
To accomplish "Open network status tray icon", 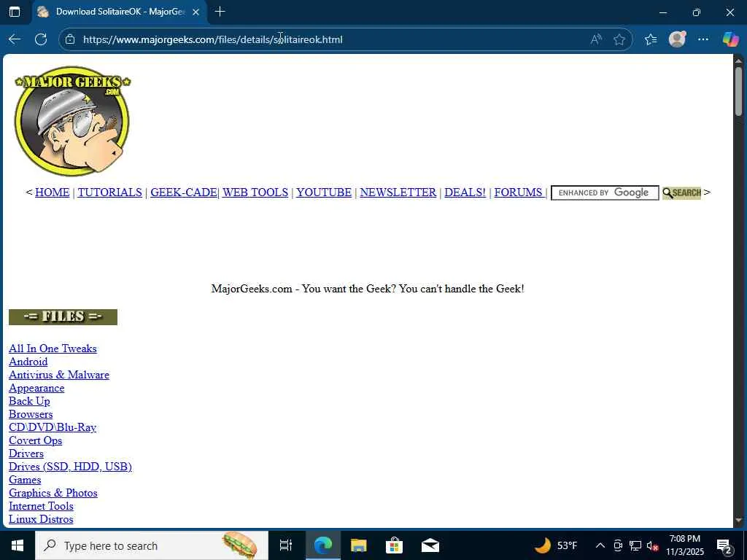I will 635,545.
